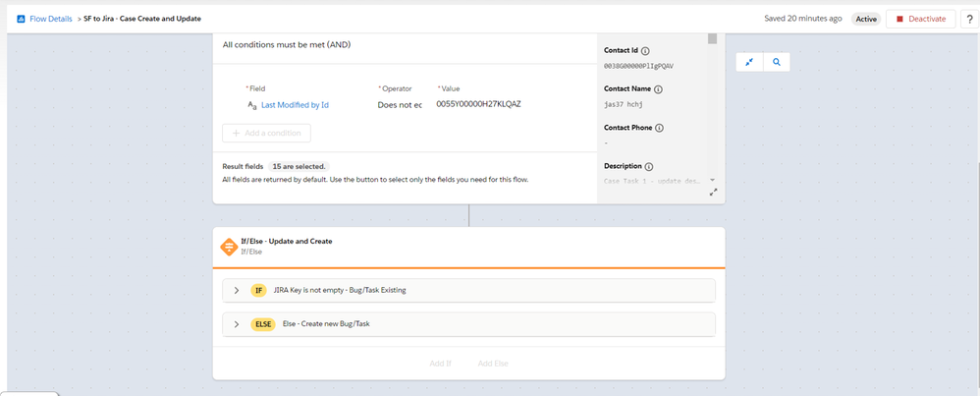The height and width of the screenshot is (396, 980).
Task: Click the Saved 20 minutes ago text
Action: pos(803,19)
